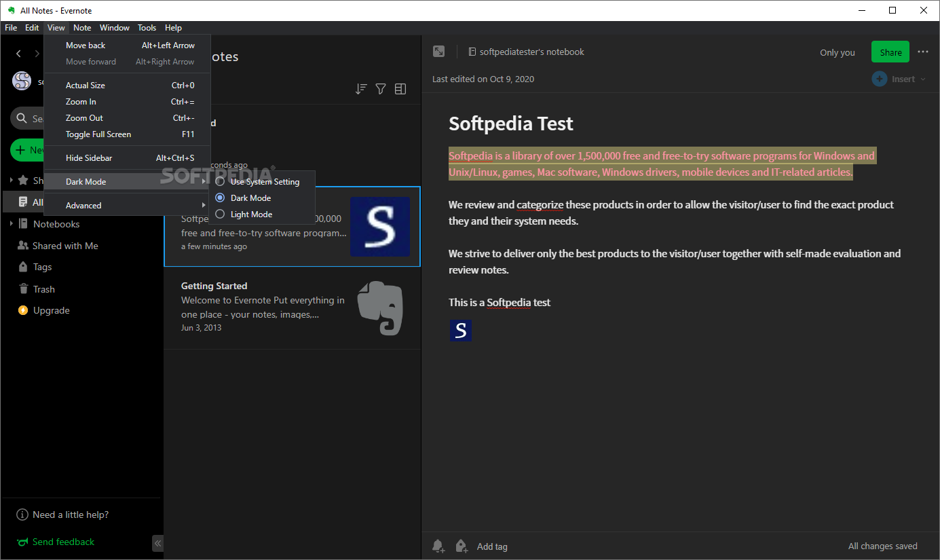Open the Tools menu
Viewport: 940px width, 560px height.
[x=147, y=28]
